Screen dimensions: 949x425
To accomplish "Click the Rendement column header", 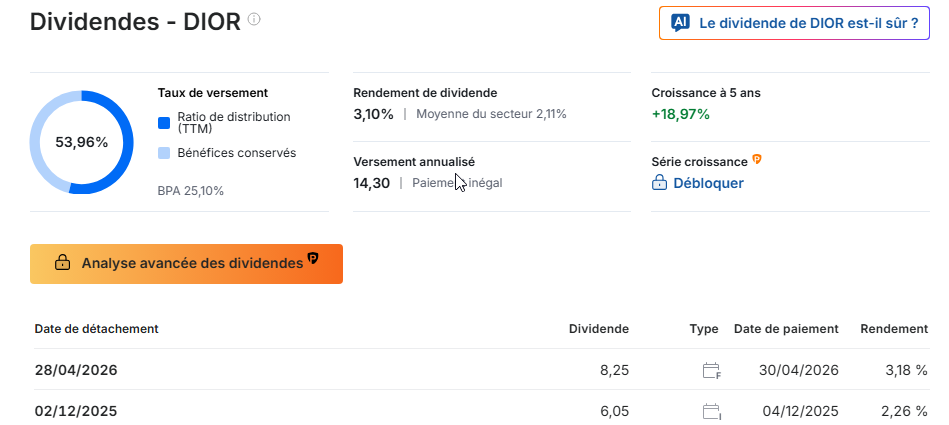I will point(894,329).
